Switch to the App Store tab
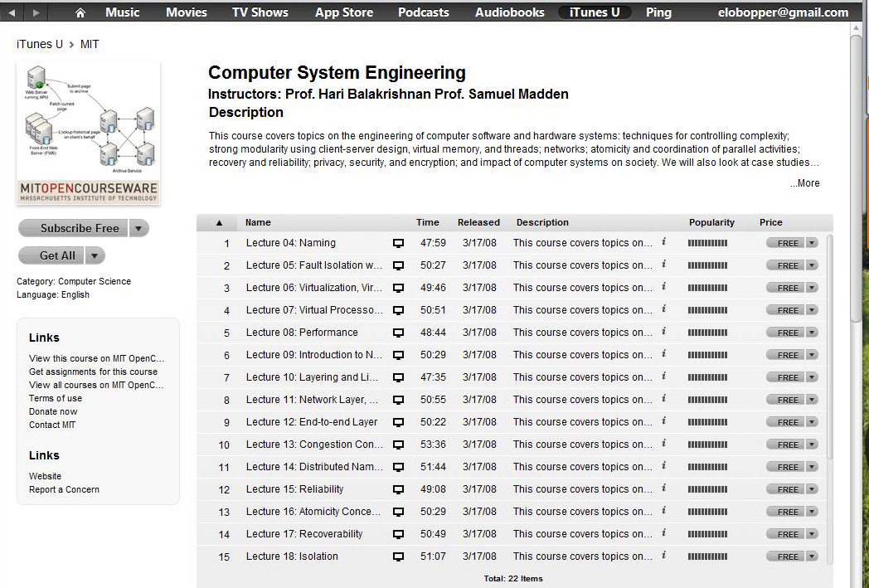 pos(343,12)
